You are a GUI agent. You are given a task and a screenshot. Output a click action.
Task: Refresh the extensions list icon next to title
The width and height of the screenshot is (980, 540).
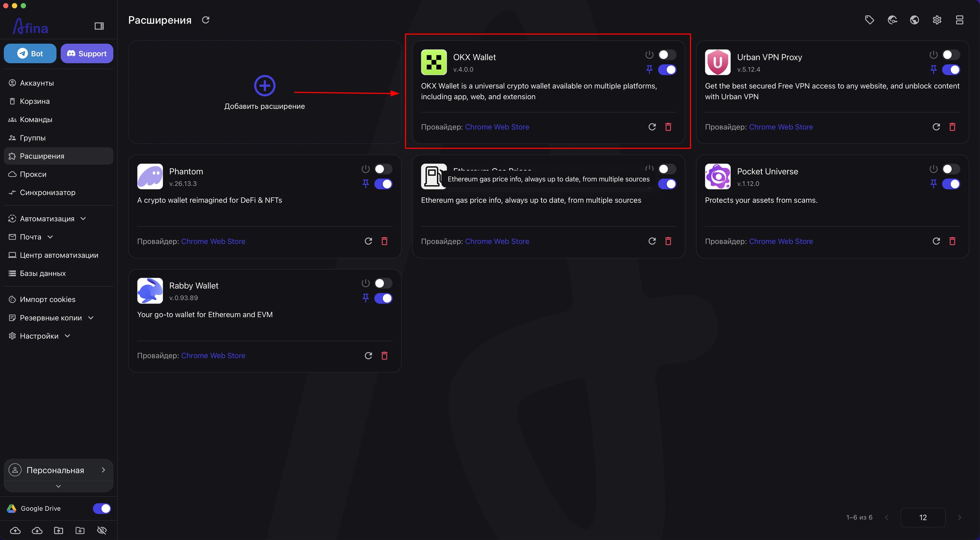(x=206, y=20)
